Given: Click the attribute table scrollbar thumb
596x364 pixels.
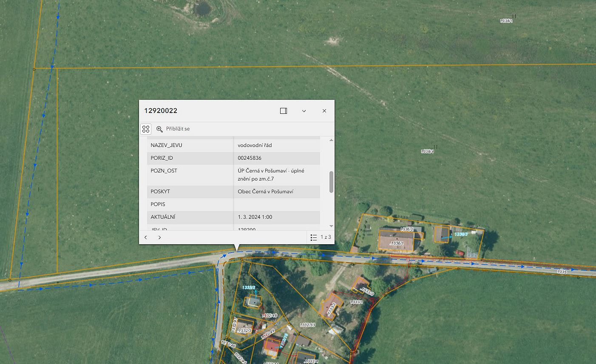Looking at the screenshot, I should [331, 182].
